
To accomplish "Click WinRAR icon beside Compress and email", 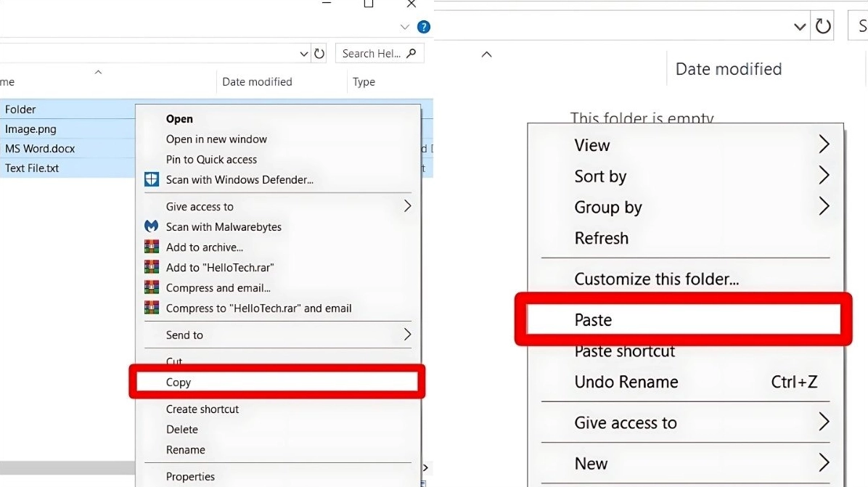I will pyautogui.click(x=152, y=287).
